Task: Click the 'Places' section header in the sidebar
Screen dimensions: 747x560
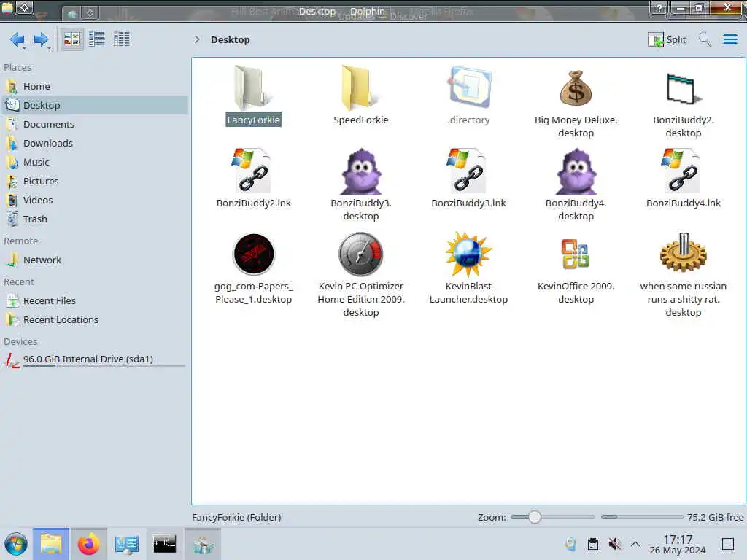Action: pos(18,68)
